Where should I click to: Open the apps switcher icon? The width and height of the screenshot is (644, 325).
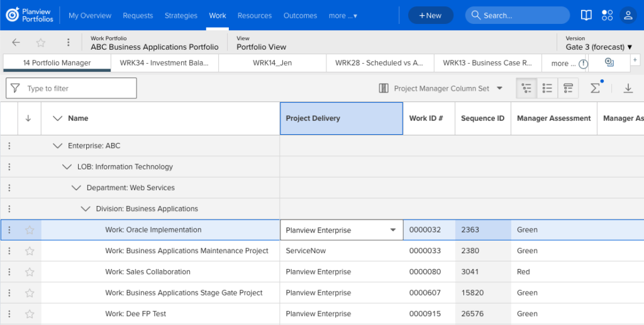point(607,15)
